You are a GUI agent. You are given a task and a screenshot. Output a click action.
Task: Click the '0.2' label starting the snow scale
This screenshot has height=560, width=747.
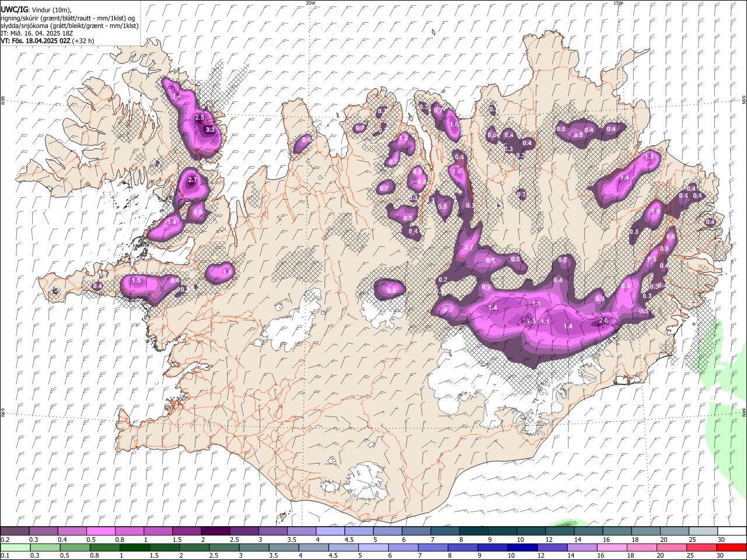(5, 540)
